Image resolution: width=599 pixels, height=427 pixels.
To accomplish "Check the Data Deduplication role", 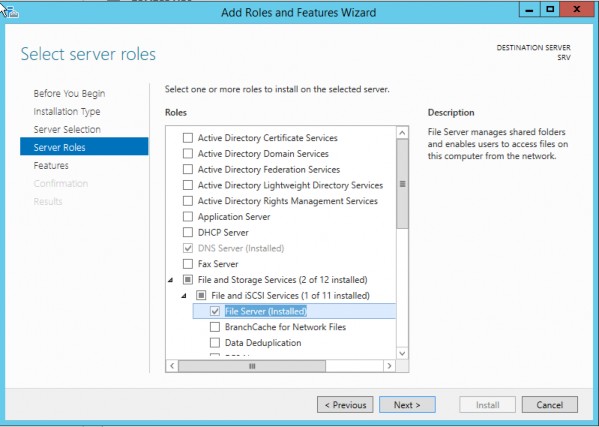I will click(215, 343).
